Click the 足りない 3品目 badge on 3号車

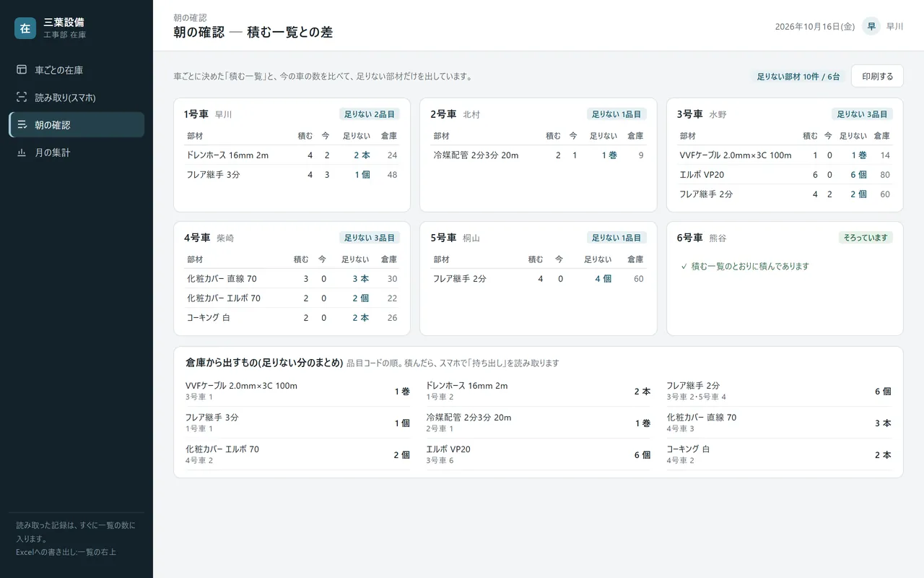(x=863, y=114)
